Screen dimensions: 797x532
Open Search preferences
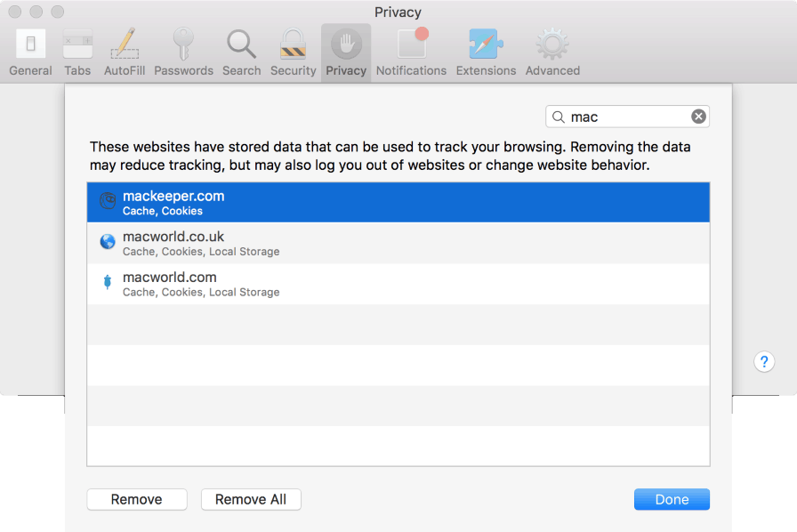pyautogui.click(x=241, y=51)
